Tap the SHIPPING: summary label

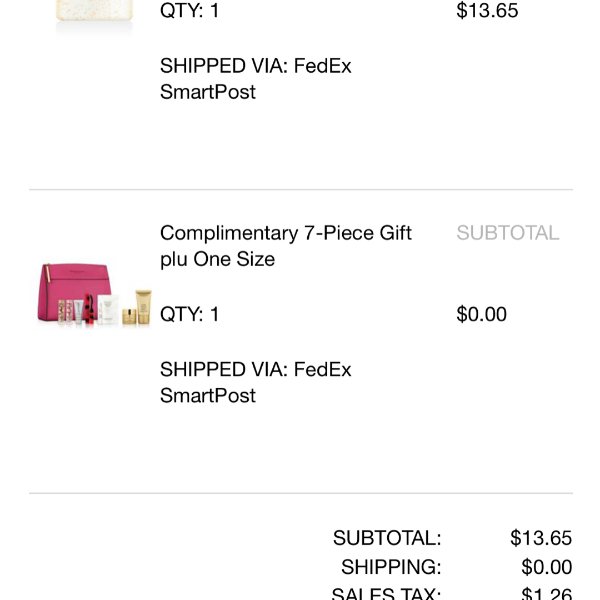tap(391, 567)
